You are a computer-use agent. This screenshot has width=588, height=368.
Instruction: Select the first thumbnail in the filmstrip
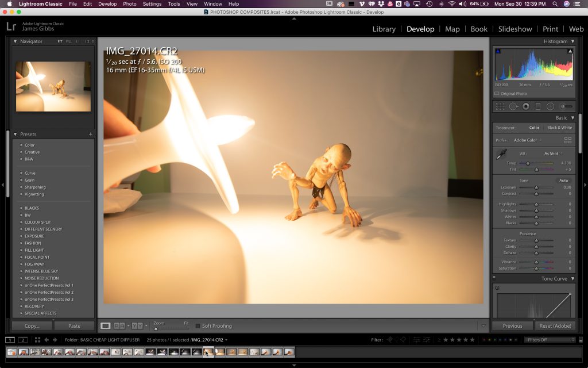click(x=12, y=352)
